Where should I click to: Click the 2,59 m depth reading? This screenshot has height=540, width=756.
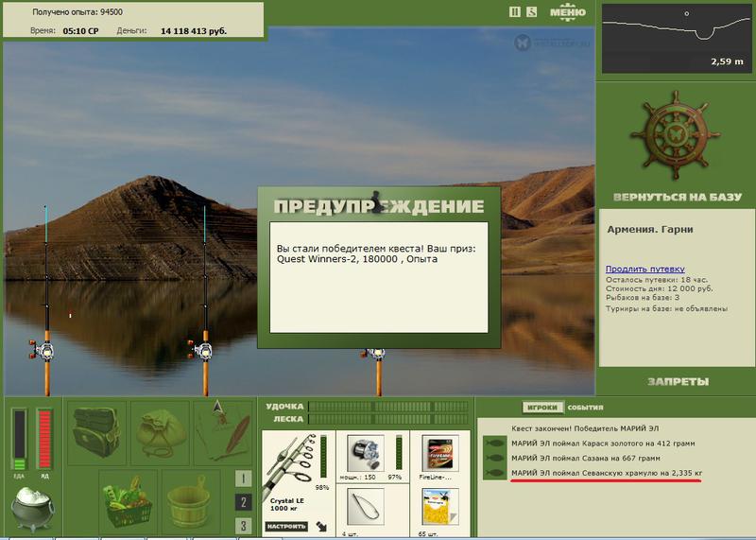click(727, 61)
